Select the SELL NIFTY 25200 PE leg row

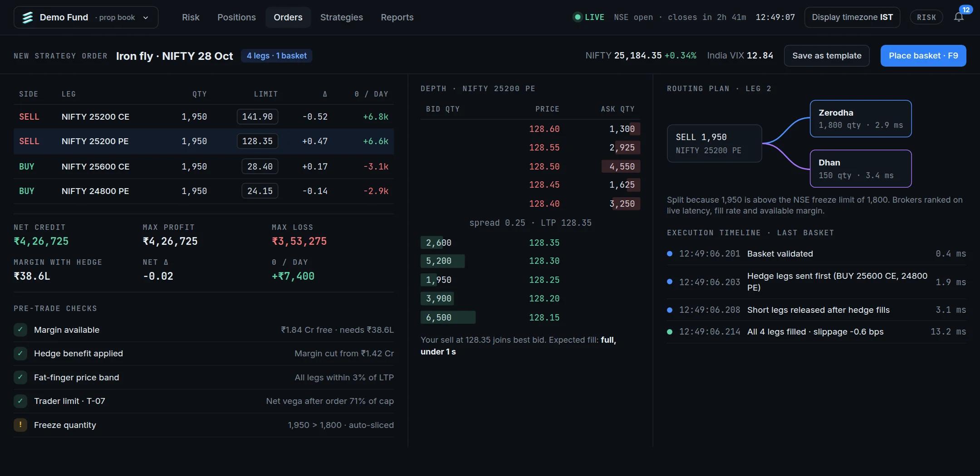click(x=204, y=141)
